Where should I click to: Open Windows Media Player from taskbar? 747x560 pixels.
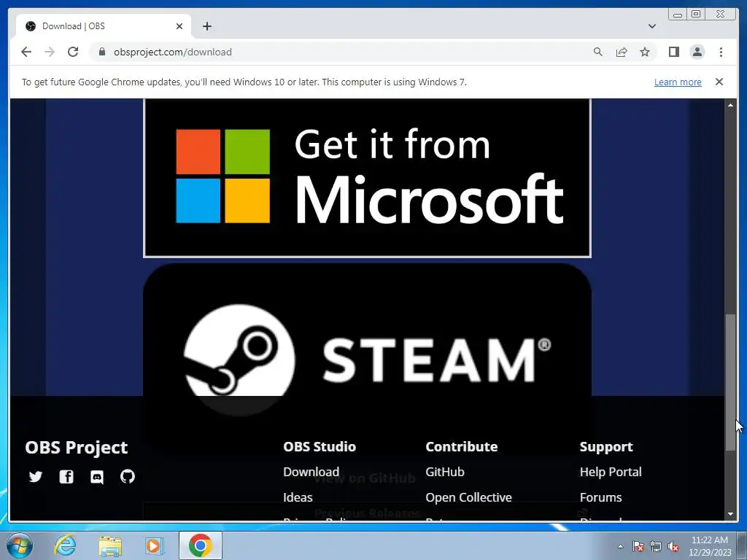[x=154, y=545]
